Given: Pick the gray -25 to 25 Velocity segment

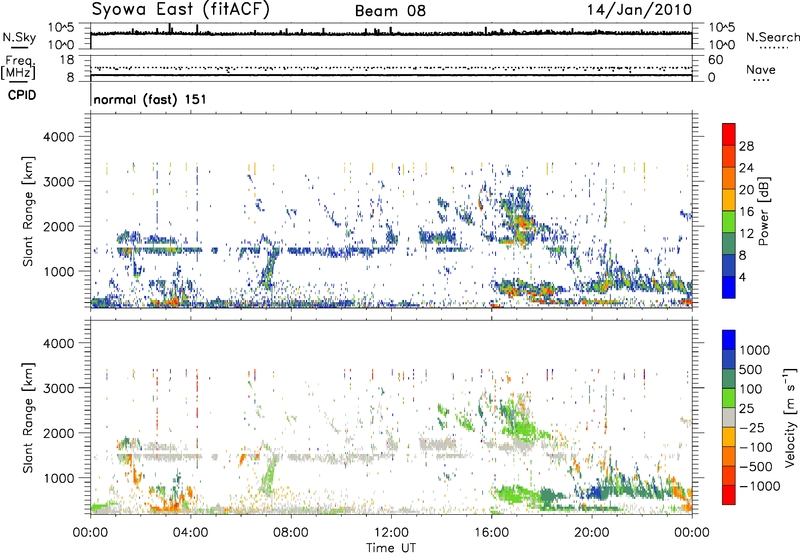Looking at the screenshot, I should (x=729, y=418).
